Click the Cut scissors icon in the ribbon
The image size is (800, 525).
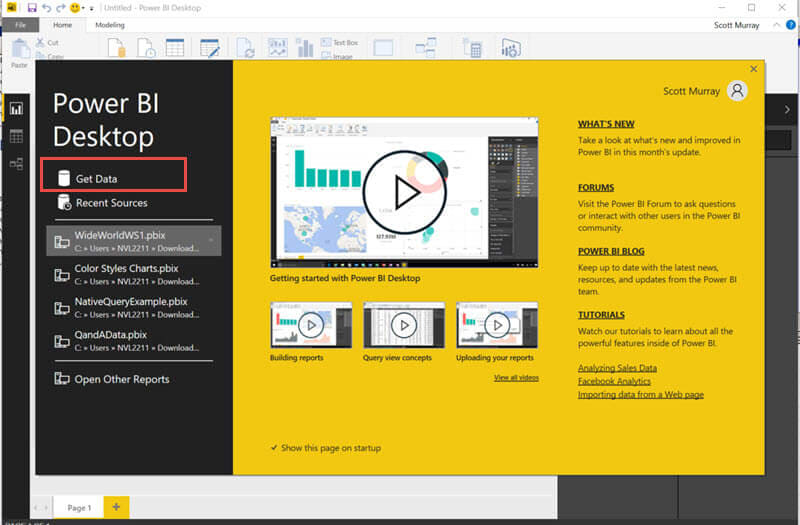click(x=40, y=42)
